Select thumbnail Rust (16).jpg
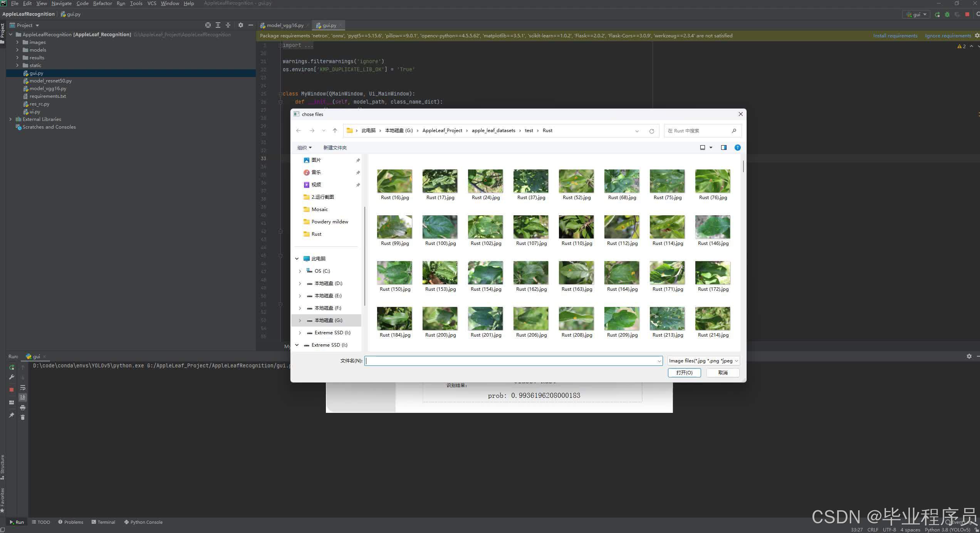This screenshot has height=533, width=980. tap(395, 184)
